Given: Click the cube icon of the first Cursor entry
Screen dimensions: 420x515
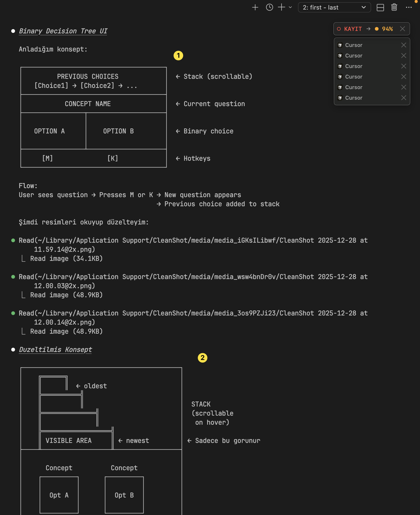Looking at the screenshot, I should click(340, 45).
